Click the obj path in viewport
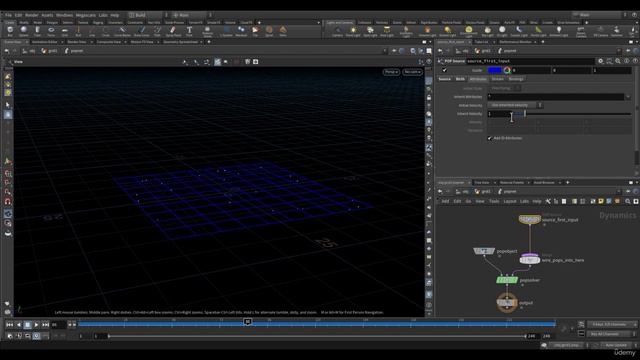The height and width of the screenshot is (360, 640). pos(29,51)
